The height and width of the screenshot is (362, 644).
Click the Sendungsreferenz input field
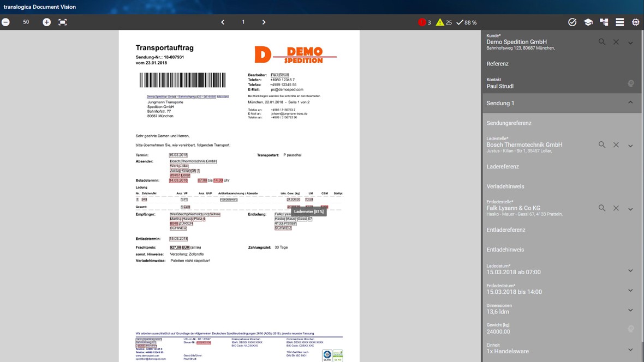[x=561, y=123]
